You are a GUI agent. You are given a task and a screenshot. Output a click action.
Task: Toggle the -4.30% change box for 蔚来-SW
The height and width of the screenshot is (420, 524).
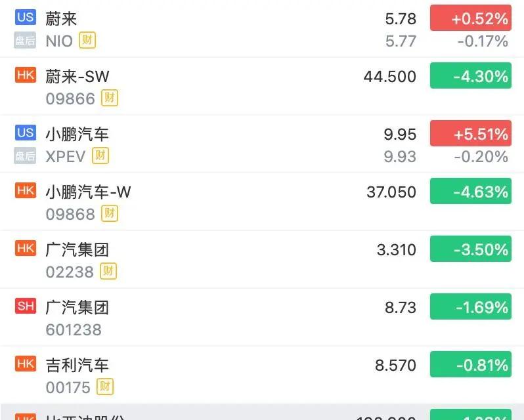pyautogui.click(x=471, y=75)
